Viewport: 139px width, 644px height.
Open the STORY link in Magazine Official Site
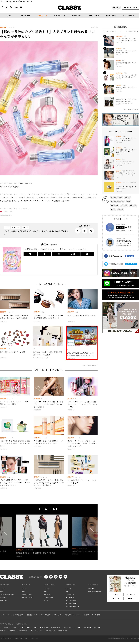[21, 627]
